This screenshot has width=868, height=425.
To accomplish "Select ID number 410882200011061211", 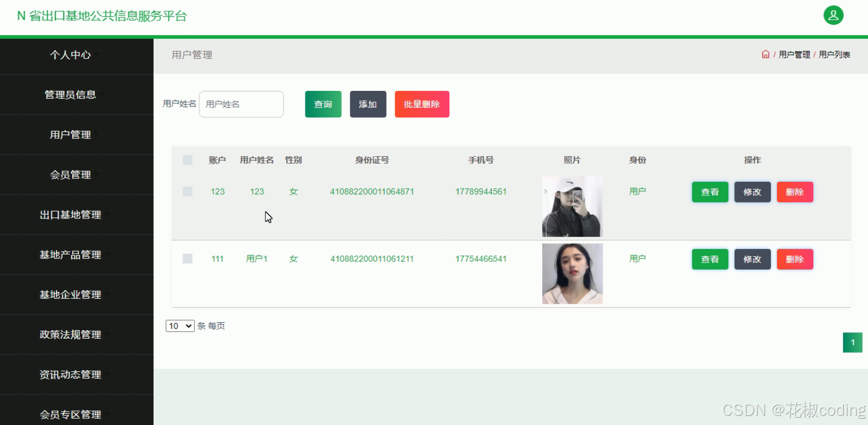I will [372, 258].
